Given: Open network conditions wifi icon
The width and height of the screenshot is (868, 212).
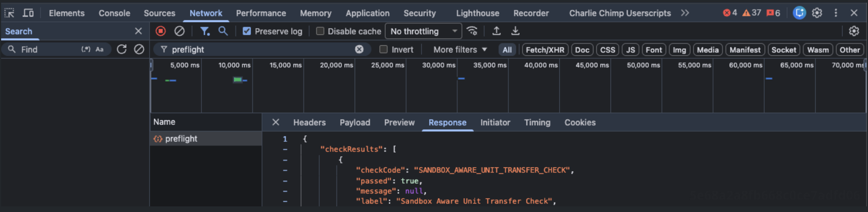Looking at the screenshot, I should [472, 31].
